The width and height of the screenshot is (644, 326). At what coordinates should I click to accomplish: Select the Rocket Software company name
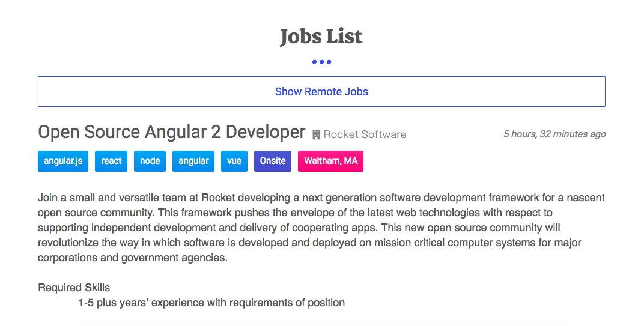point(365,134)
